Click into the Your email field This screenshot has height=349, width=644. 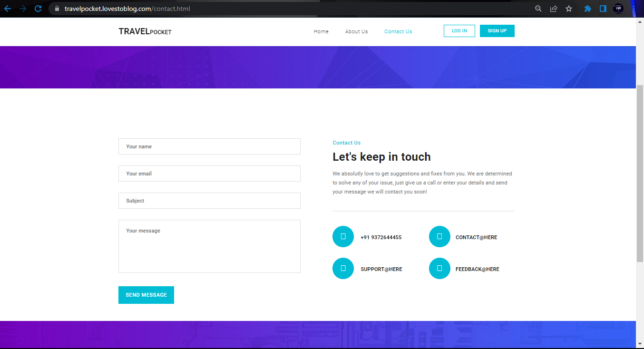[209, 174]
